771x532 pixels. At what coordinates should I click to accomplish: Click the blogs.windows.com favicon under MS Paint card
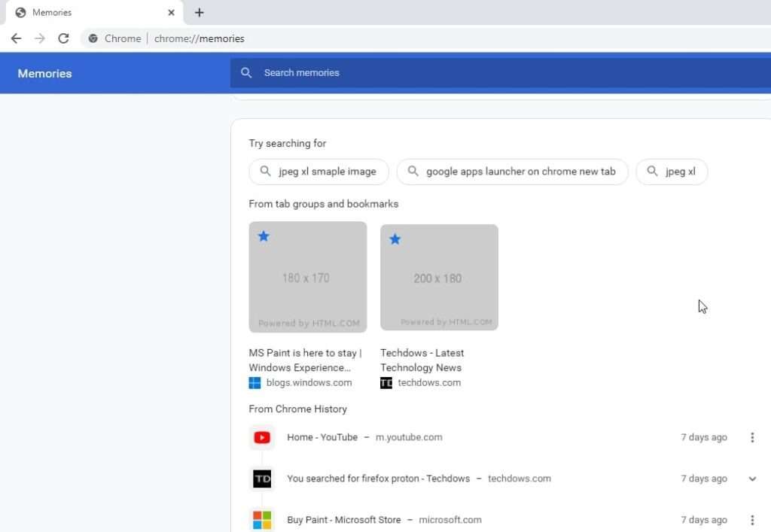[254, 382]
